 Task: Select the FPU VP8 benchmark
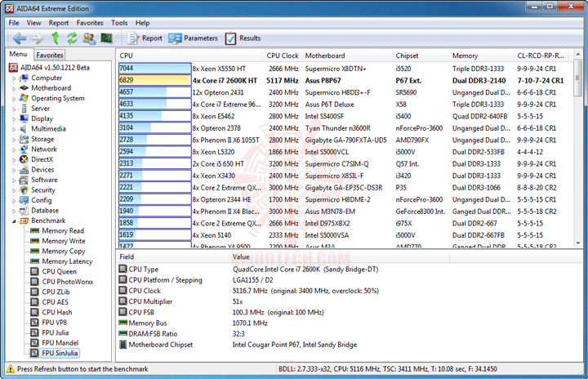point(55,323)
